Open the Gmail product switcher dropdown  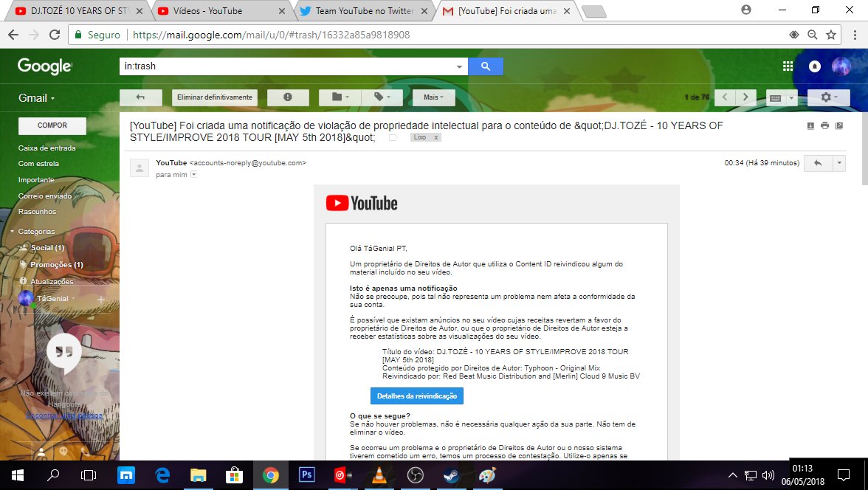37,98
